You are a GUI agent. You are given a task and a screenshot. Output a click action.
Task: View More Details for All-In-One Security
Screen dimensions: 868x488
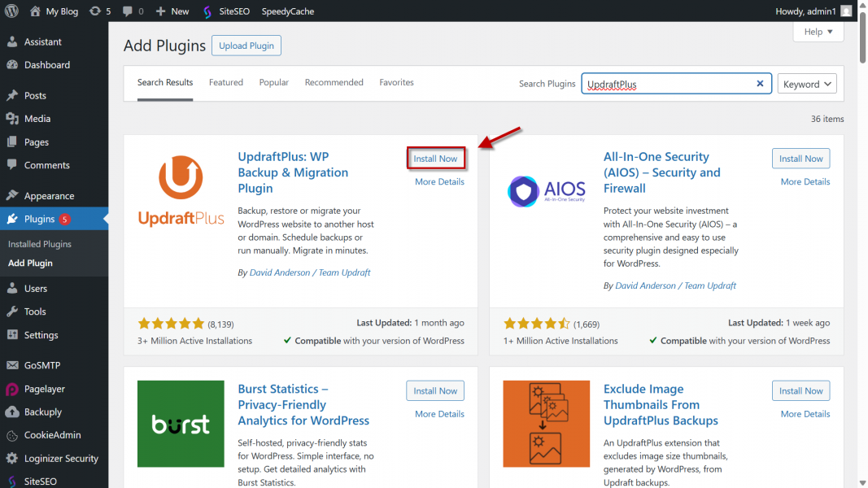point(805,182)
